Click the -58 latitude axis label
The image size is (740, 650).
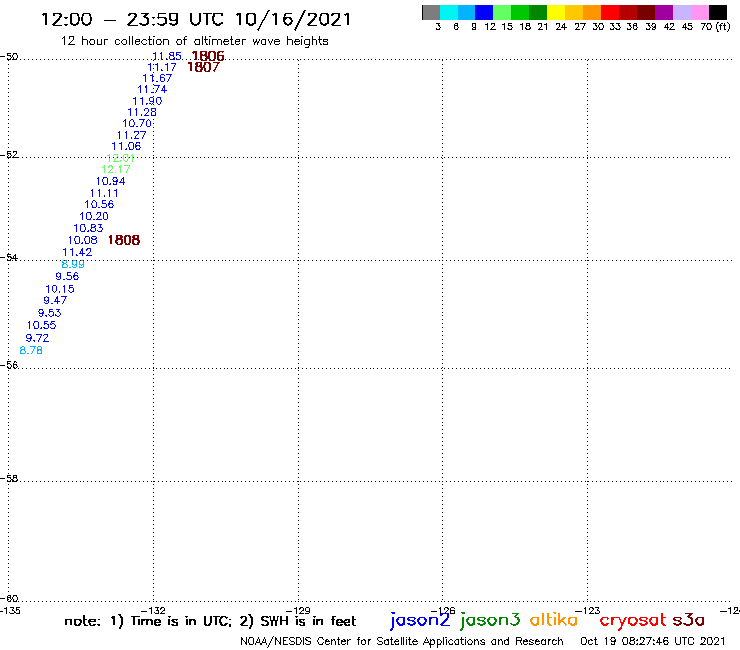(9, 479)
